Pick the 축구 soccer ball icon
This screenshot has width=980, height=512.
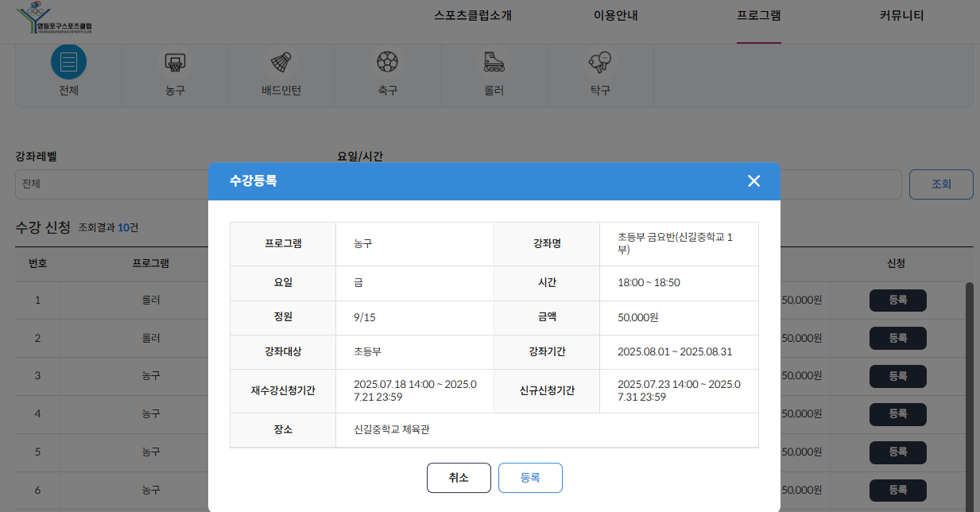tap(387, 62)
